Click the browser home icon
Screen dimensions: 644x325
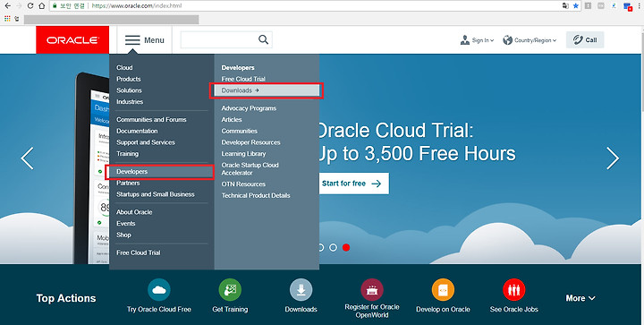tap(41, 5)
